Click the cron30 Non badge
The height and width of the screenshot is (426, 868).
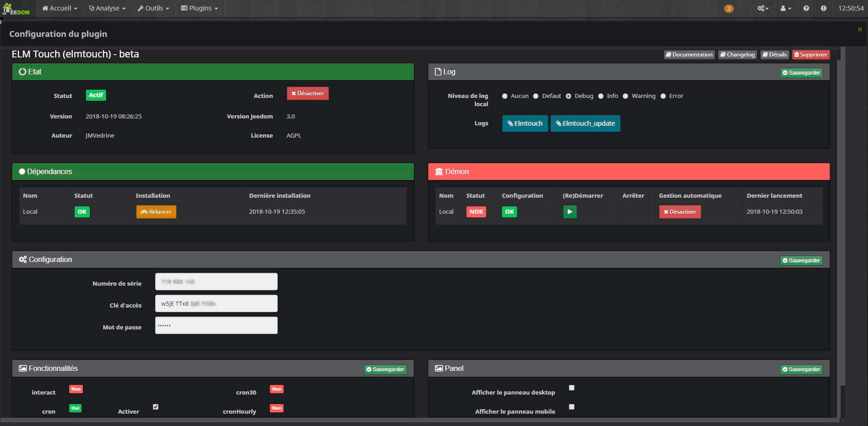tap(277, 389)
